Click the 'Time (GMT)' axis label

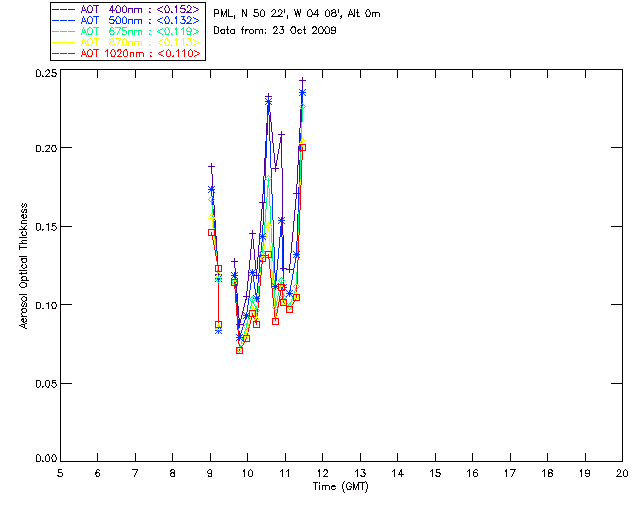[341, 487]
